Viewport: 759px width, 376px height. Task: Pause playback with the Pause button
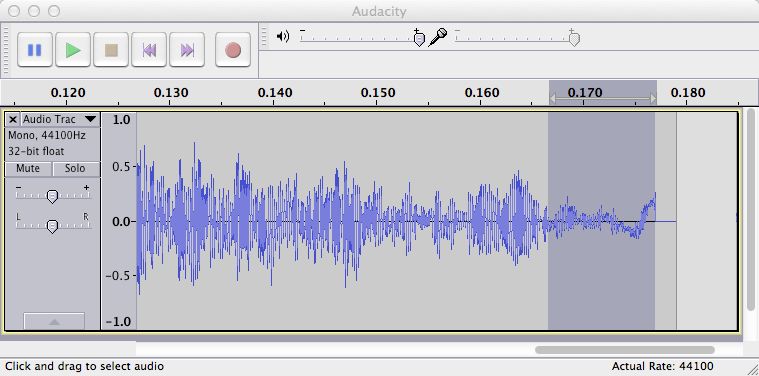(x=34, y=50)
